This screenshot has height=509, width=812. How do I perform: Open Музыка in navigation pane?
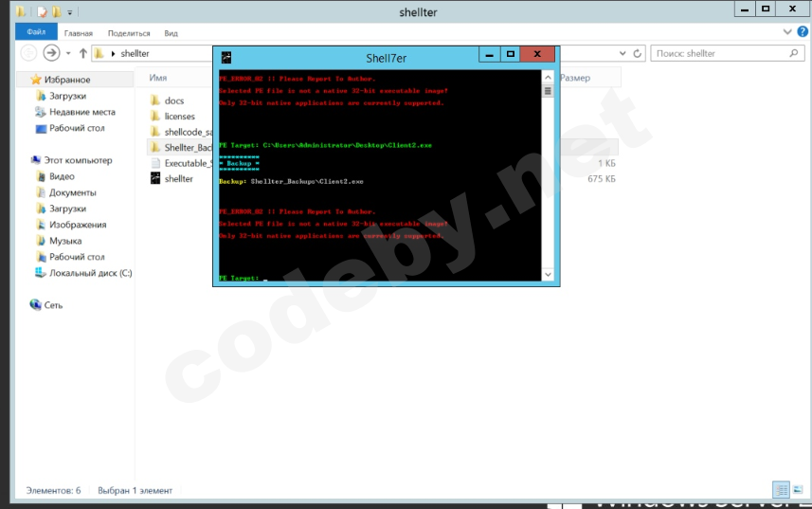(x=65, y=240)
